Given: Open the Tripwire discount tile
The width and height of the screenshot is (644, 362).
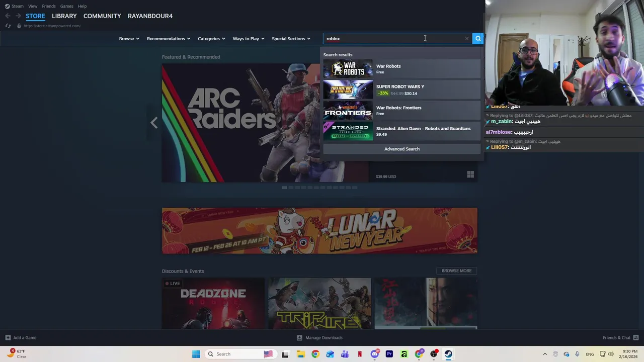Looking at the screenshot, I should pyautogui.click(x=319, y=304).
